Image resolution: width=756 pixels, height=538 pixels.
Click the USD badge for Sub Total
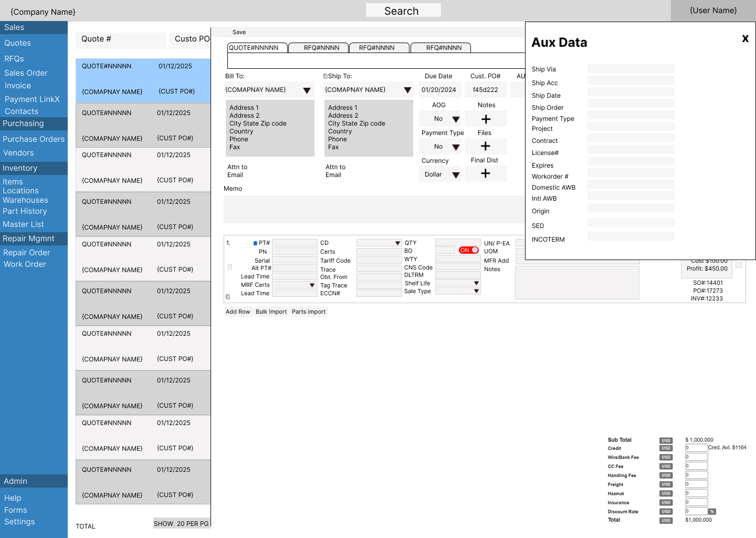point(666,441)
